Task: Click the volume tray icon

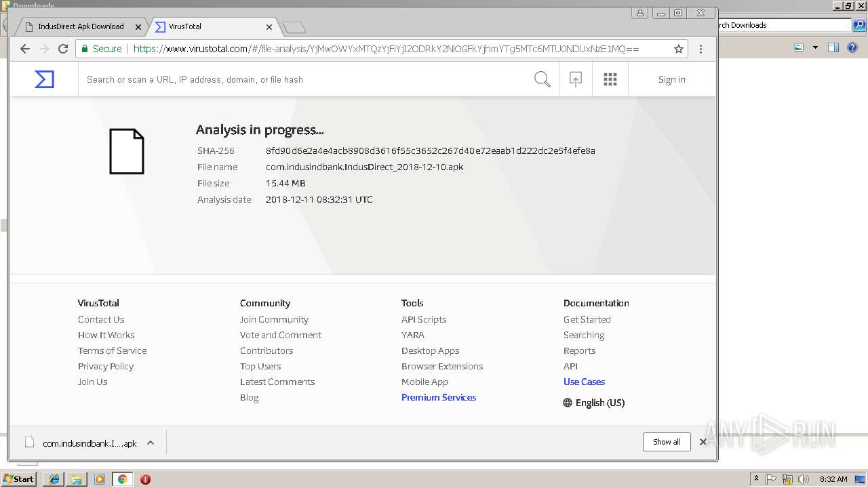Action: (803, 479)
